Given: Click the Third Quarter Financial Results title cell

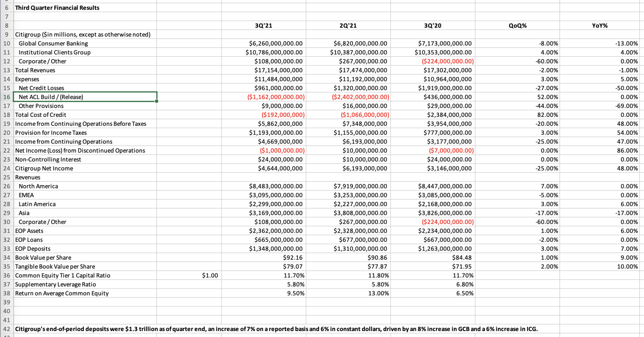Looking at the screenshot, I should 57,8.
